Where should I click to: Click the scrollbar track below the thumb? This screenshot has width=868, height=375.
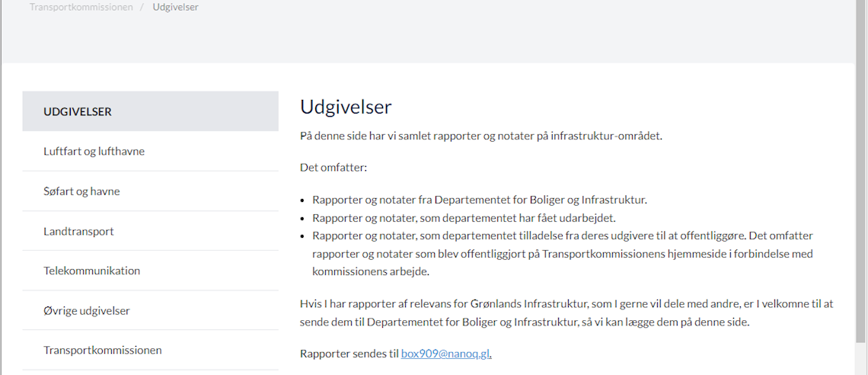pos(861,358)
